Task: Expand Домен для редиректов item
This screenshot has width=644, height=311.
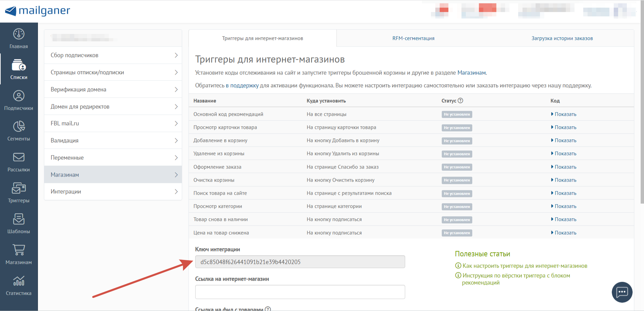Action: click(113, 106)
